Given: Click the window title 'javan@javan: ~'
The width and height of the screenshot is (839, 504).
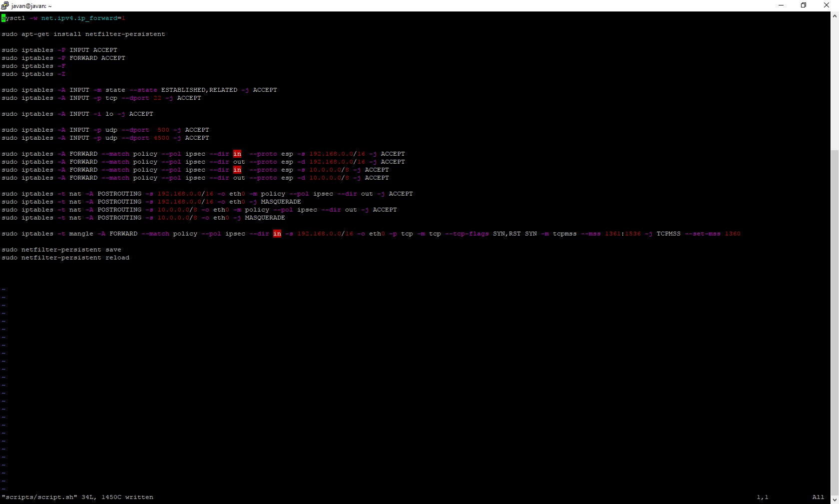Looking at the screenshot, I should (x=31, y=6).
